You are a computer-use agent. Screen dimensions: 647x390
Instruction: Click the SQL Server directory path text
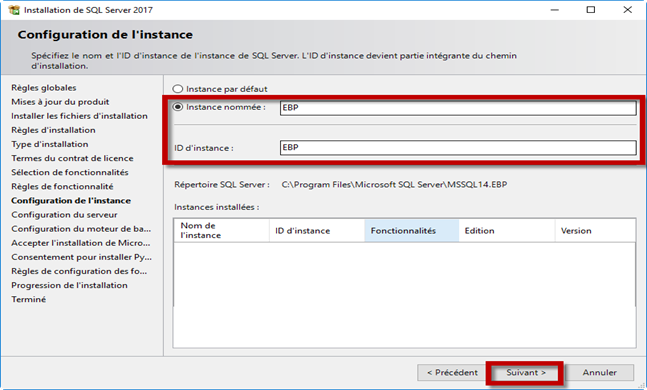point(394,184)
